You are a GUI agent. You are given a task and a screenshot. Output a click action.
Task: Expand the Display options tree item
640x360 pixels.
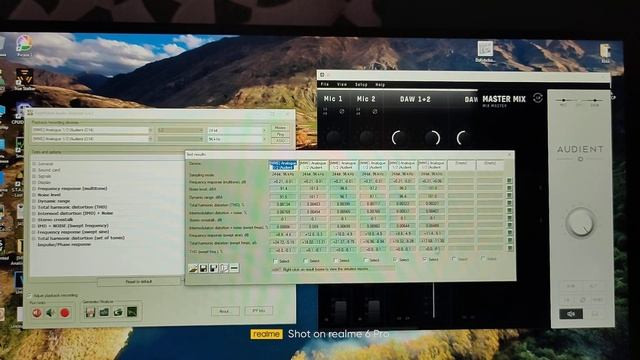coord(34,182)
